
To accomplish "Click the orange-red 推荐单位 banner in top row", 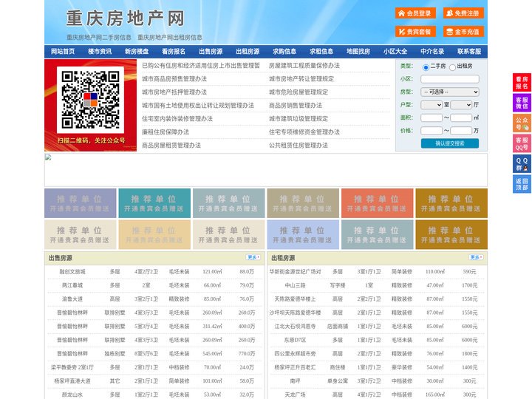I will pyautogui.click(x=377, y=203).
